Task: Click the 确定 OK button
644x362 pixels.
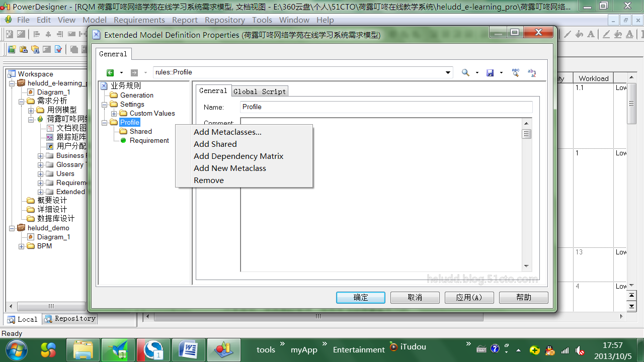Action: point(361,298)
